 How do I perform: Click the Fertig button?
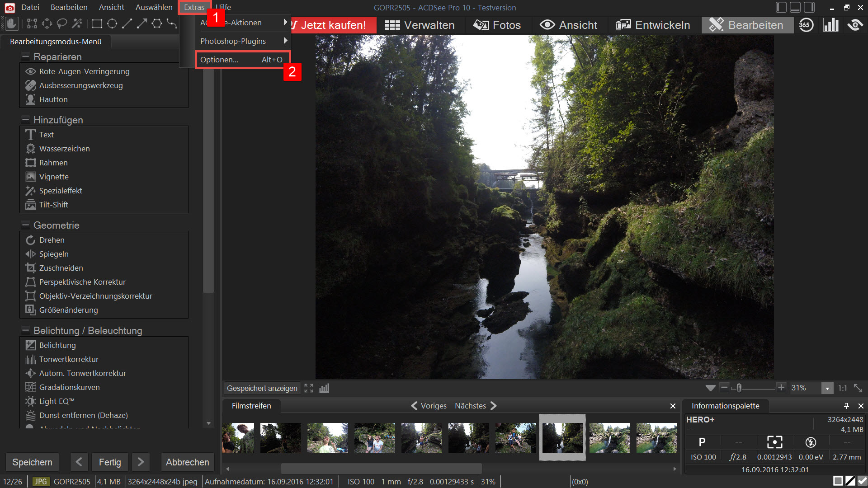(110, 462)
